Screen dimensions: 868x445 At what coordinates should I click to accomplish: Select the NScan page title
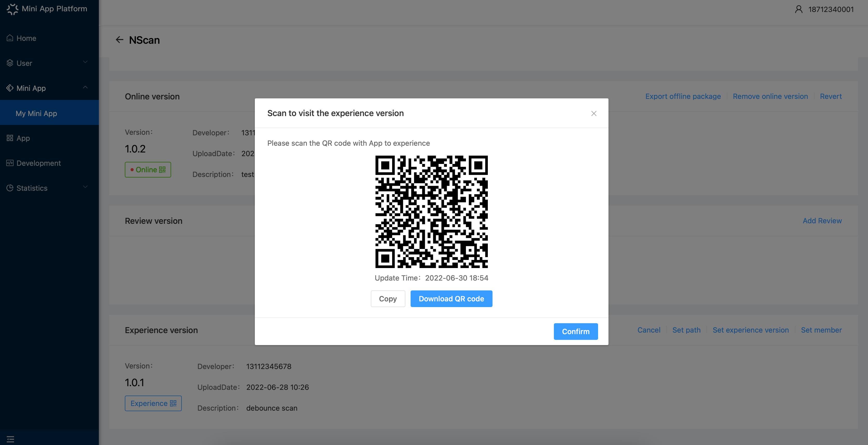[x=144, y=40]
